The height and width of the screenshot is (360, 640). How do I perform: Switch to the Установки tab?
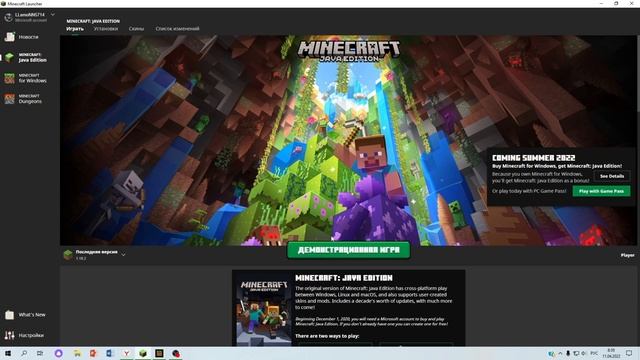106,29
